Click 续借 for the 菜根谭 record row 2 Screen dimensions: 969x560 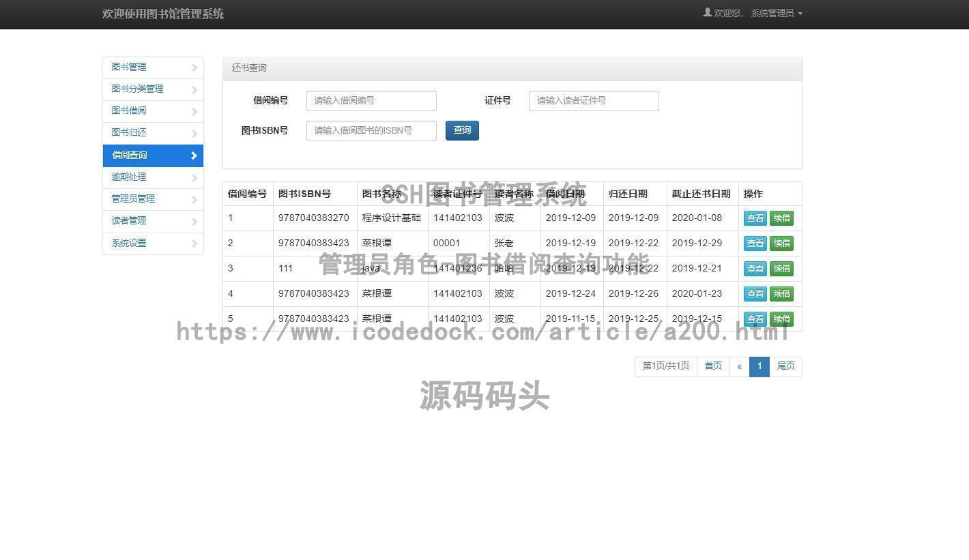tap(782, 243)
